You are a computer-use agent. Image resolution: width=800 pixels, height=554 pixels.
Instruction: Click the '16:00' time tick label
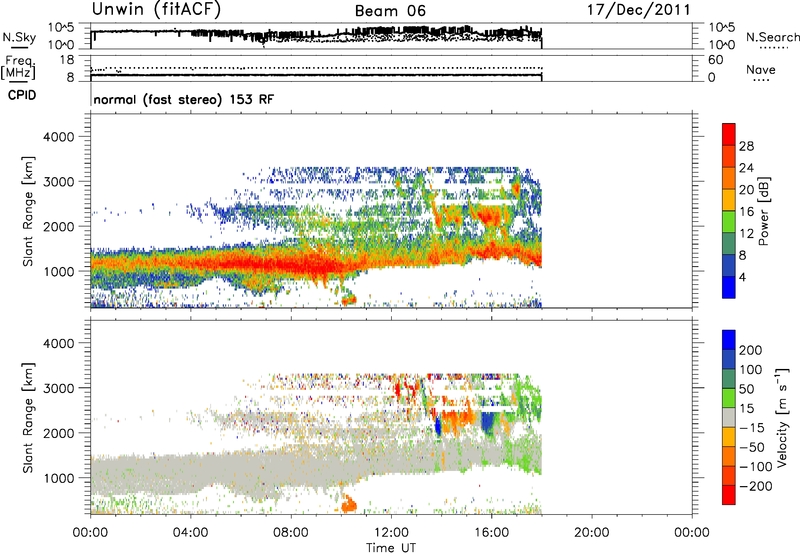pyautogui.click(x=491, y=533)
